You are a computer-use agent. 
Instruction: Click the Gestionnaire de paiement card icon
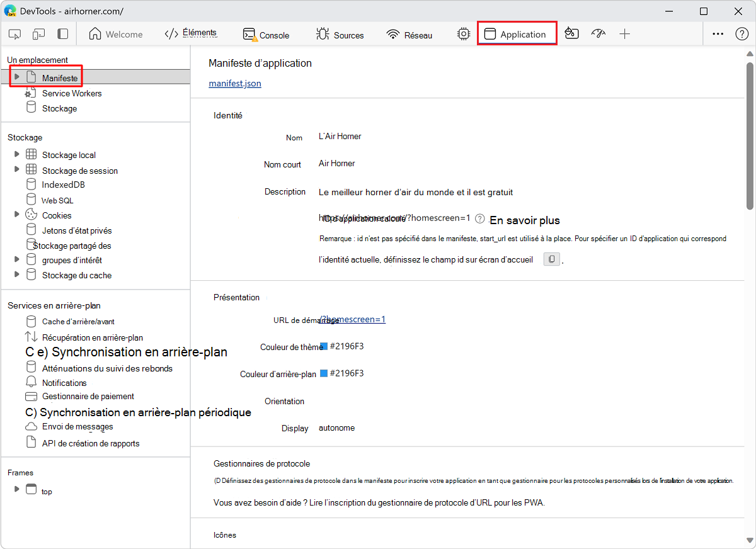[x=31, y=397]
